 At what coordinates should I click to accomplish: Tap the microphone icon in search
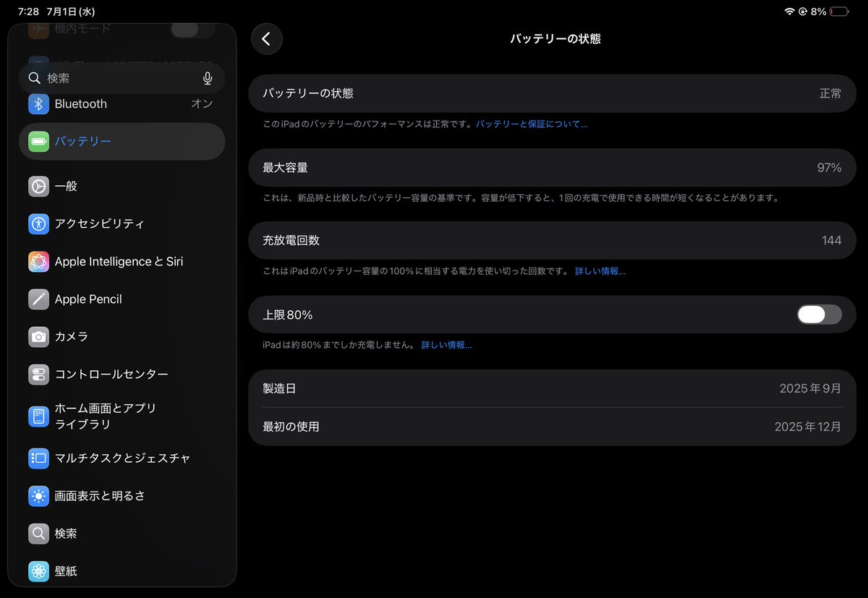[x=208, y=78]
